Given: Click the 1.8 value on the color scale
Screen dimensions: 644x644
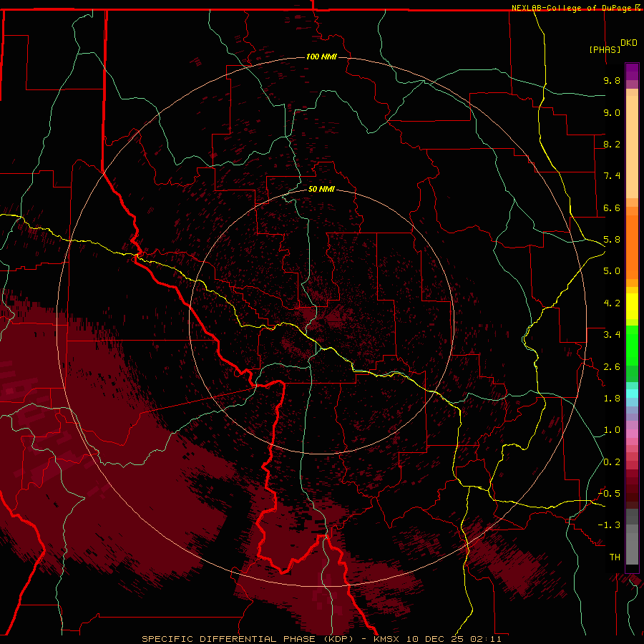Looking at the screenshot, I should [612, 399].
